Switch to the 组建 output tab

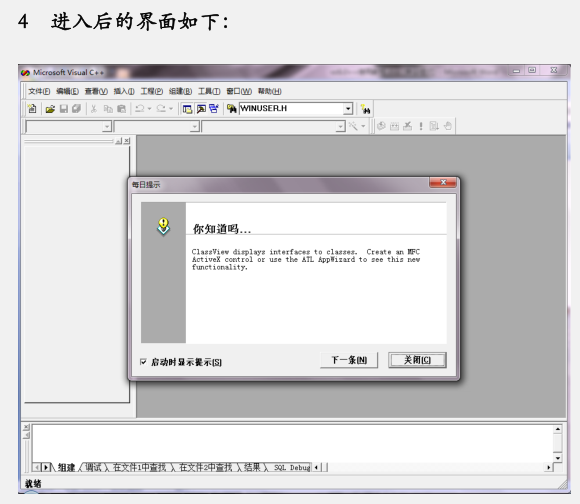[66, 467]
